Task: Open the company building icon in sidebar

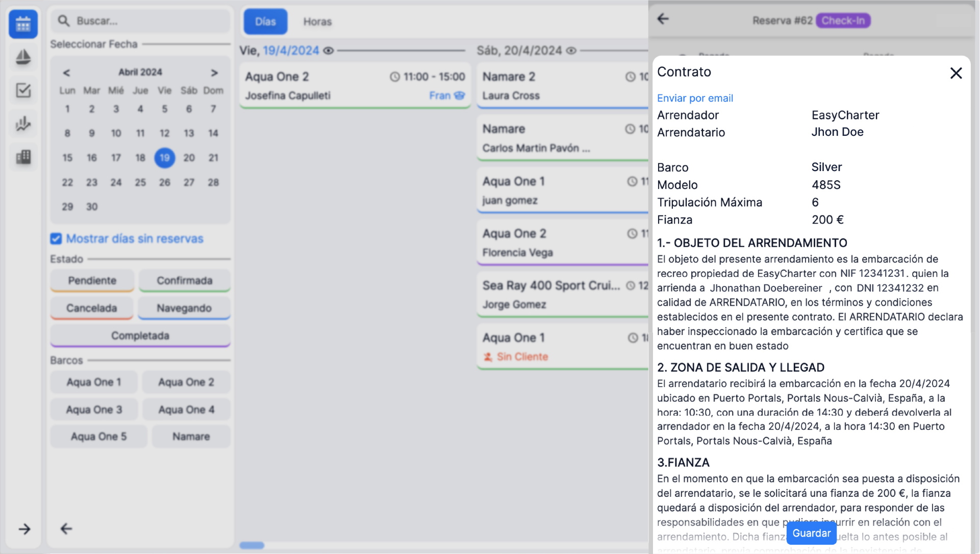Action: coord(23,157)
